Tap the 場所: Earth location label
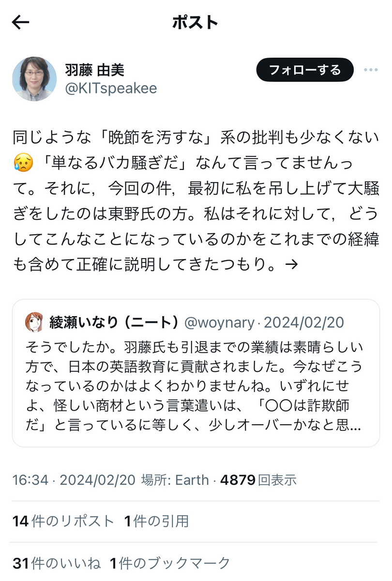 tap(175, 480)
